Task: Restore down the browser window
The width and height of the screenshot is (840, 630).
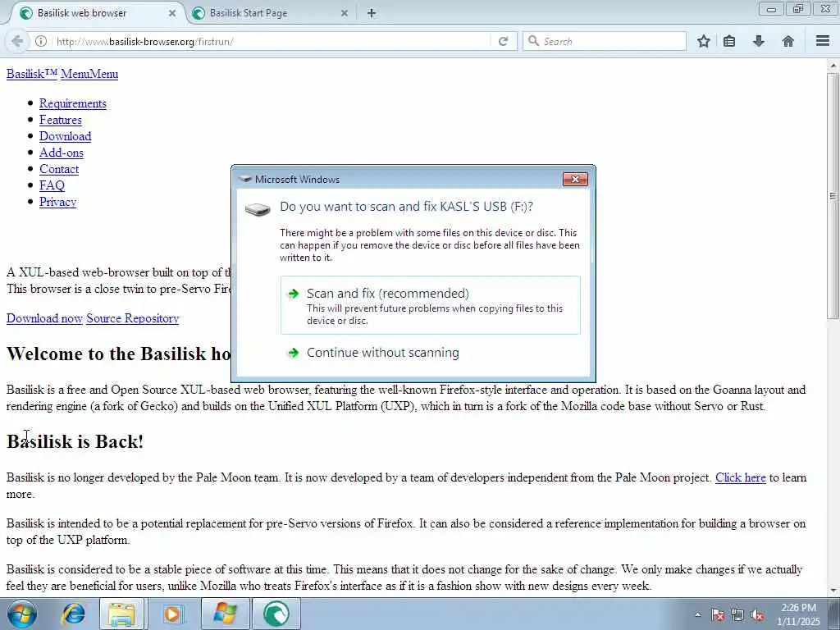Action: coord(797,9)
